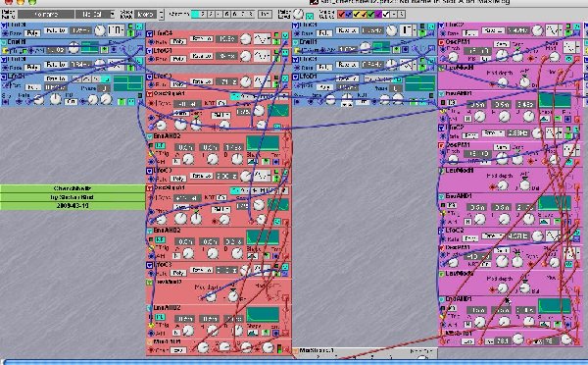Click the header icon of first blue LfoC3 module
Screen dimensions: 588x365
tap(4, 26)
